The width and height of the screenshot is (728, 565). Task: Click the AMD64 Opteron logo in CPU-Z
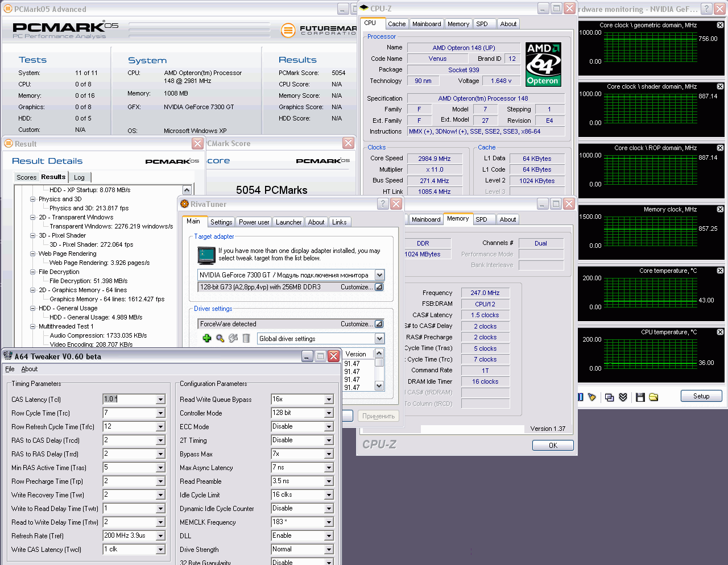tap(543, 64)
